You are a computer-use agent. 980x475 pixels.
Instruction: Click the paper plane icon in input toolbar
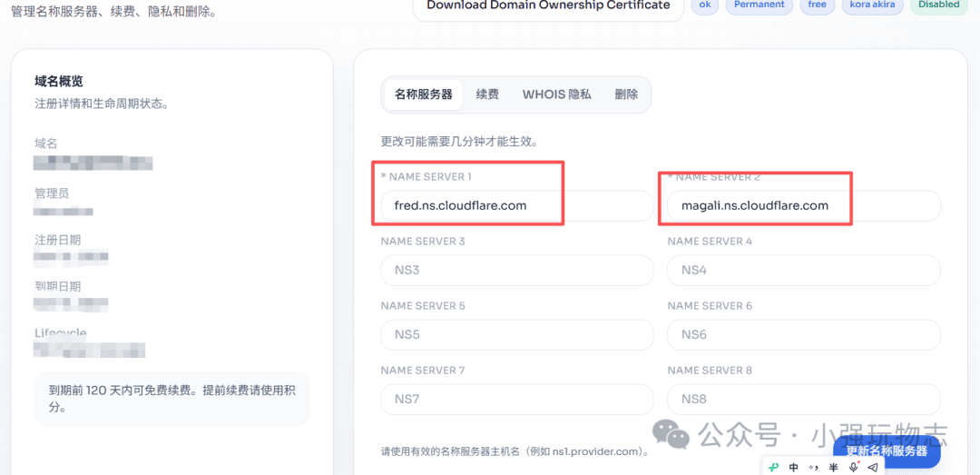coord(873,467)
